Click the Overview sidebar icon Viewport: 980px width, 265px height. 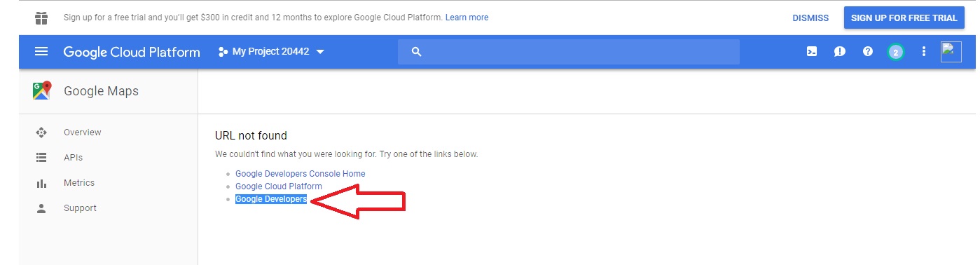click(x=41, y=132)
